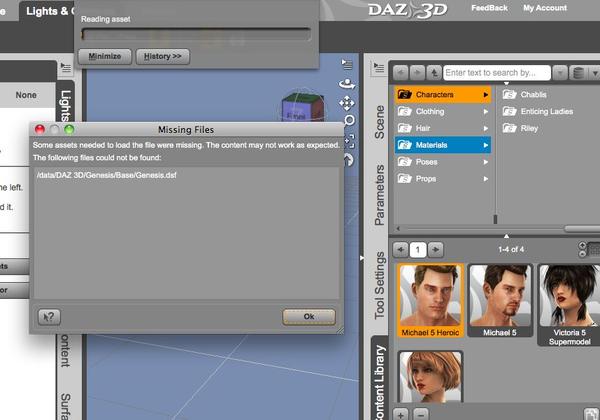Expand the Characters submenu arrow
The image size is (600, 420).
pos(486,94)
